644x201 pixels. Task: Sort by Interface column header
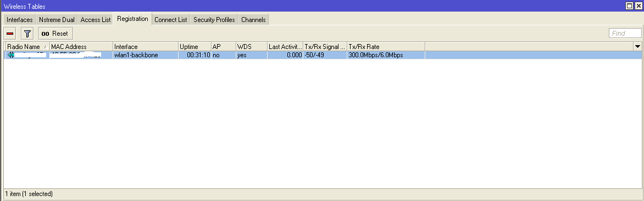tap(146, 47)
